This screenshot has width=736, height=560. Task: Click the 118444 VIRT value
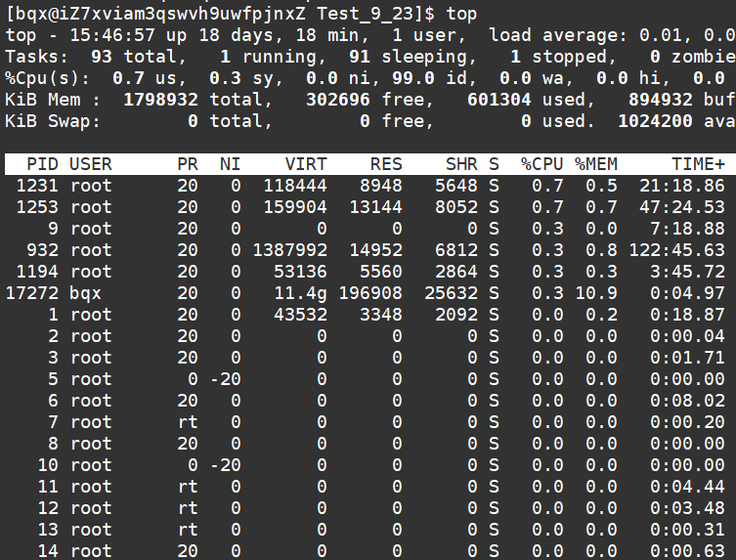pos(295,186)
